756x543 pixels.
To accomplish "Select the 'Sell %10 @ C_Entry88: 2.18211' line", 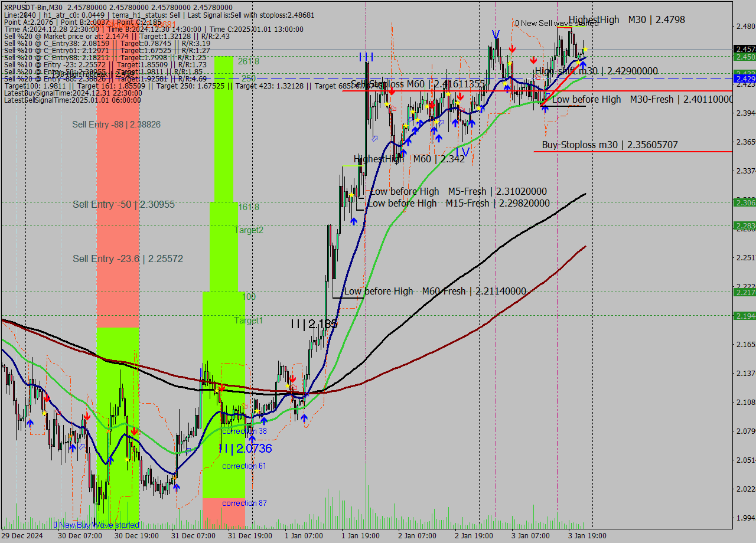I will point(105,57).
